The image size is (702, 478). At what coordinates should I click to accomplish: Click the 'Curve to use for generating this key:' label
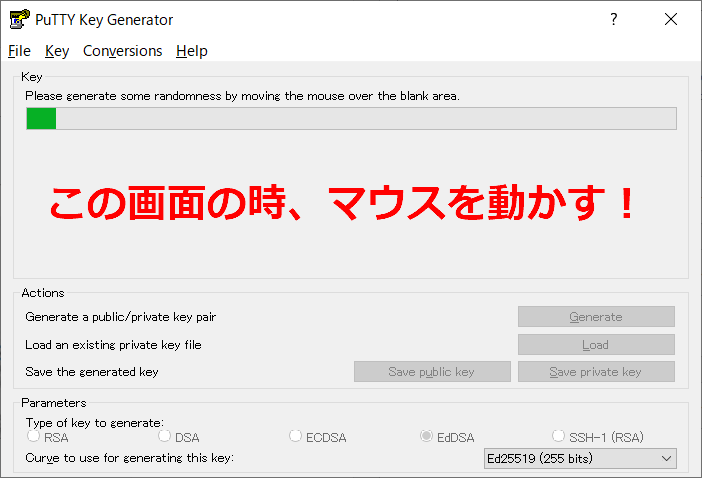(129, 458)
